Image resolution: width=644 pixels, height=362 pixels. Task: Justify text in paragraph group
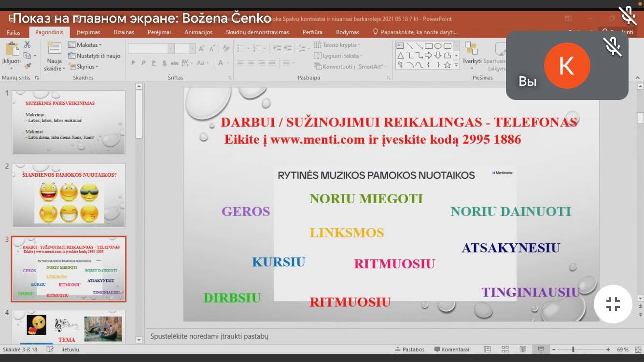click(272, 63)
